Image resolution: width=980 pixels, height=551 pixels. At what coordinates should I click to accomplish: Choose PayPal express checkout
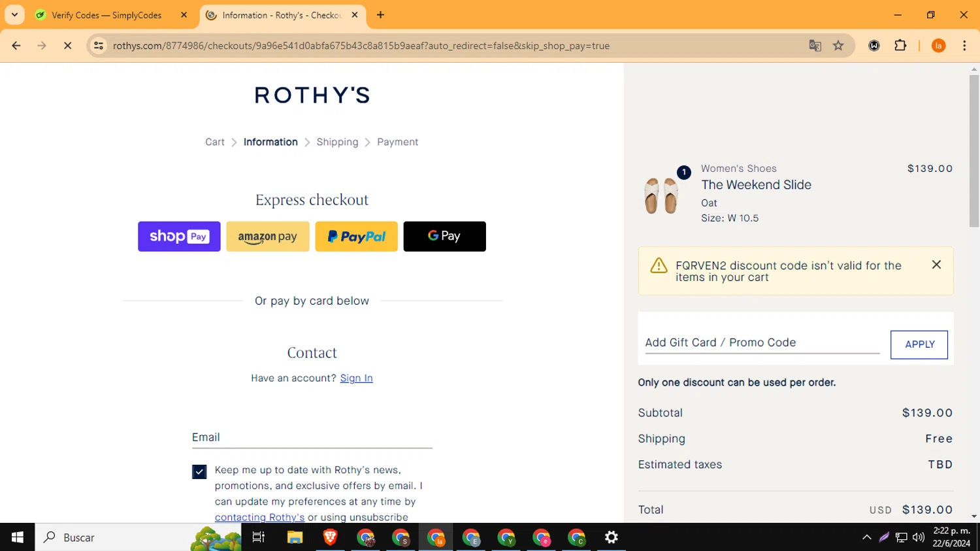(x=357, y=237)
